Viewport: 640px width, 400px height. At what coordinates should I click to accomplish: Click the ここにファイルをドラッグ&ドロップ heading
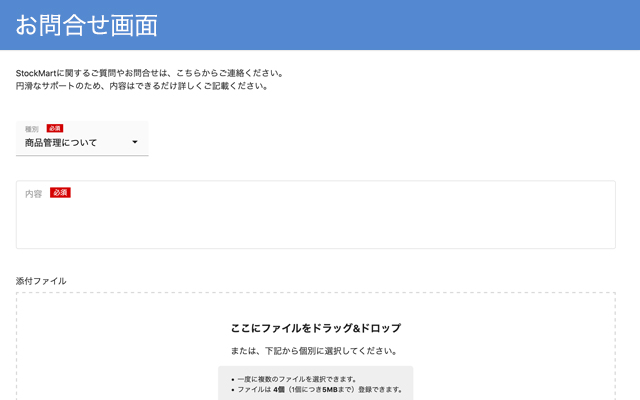(x=315, y=328)
